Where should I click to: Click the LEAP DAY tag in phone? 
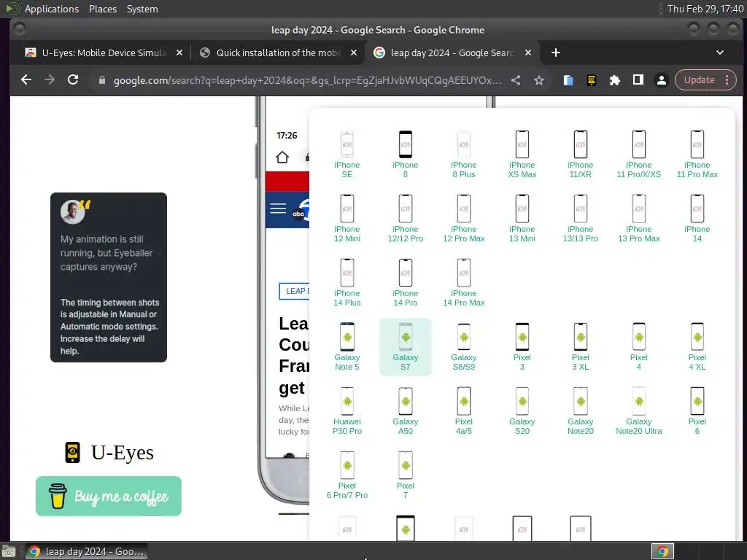[x=295, y=291]
